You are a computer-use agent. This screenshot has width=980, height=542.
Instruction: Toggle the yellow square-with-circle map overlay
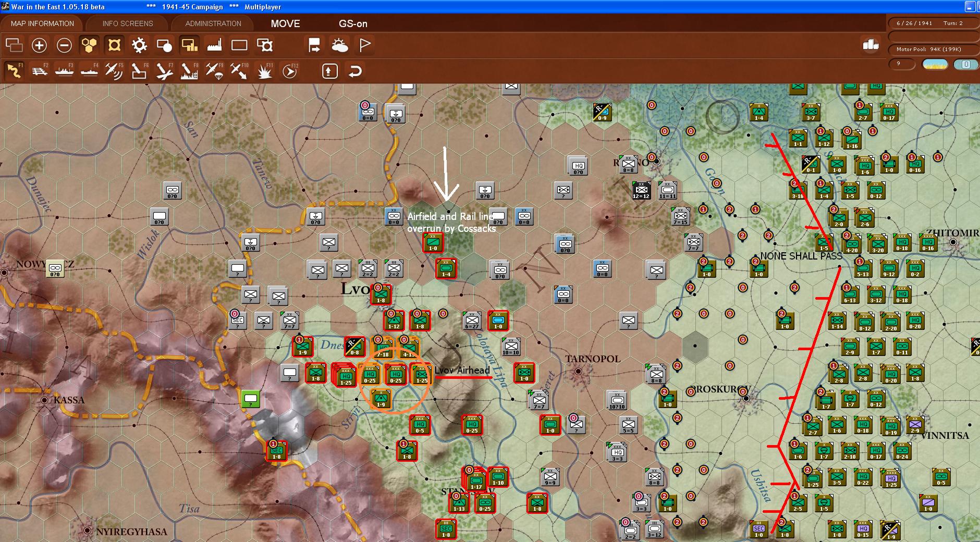click(x=114, y=45)
